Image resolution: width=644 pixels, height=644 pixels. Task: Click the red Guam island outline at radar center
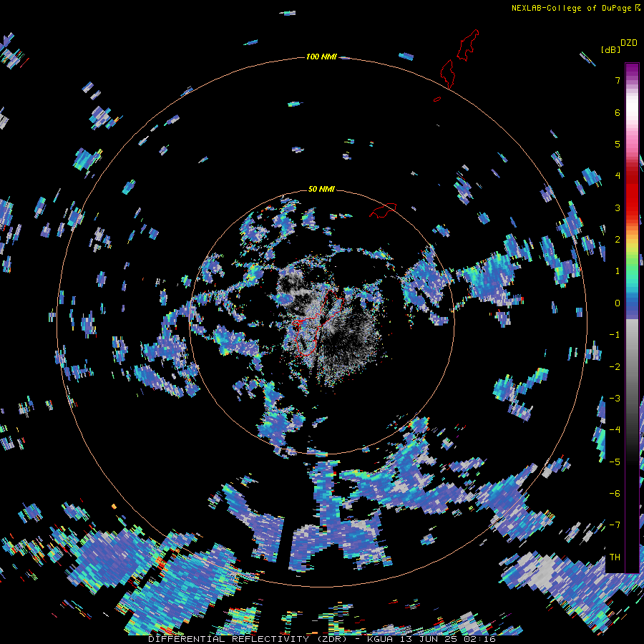pyautogui.click(x=318, y=323)
